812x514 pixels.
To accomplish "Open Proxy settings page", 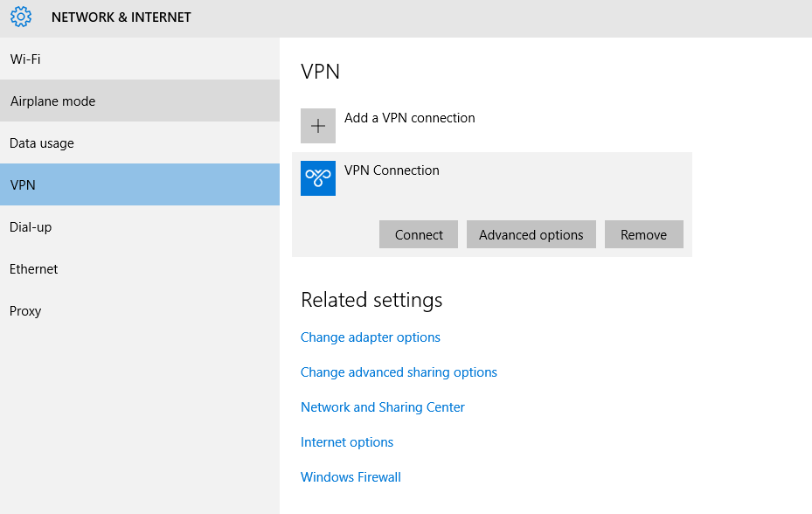I will point(140,311).
